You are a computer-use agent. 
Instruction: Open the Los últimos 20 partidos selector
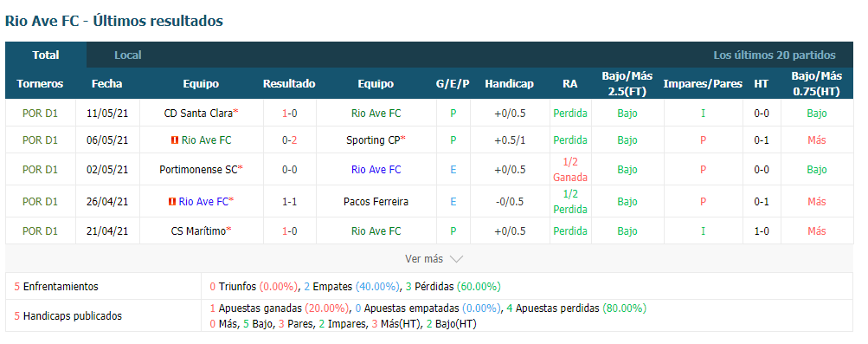click(x=774, y=55)
